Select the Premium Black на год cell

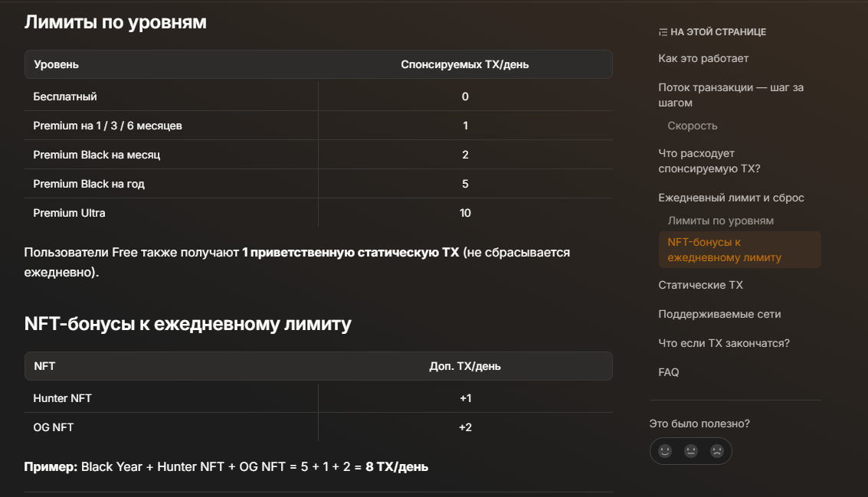89,184
